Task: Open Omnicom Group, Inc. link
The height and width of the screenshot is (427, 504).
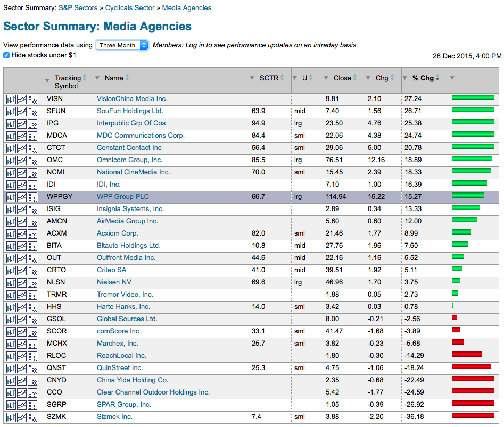Action: point(129,160)
